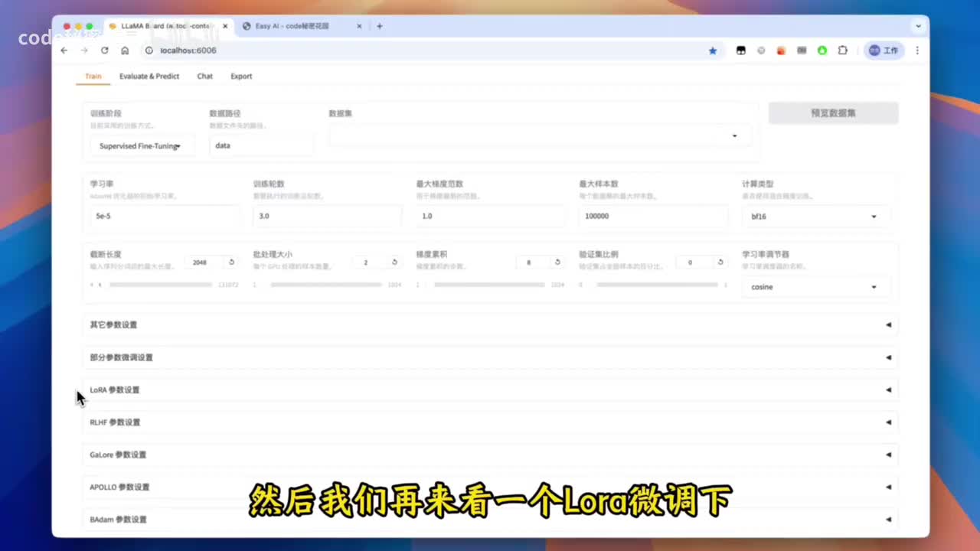Viewport: 980px width, 551px height.
Task: Show the tab search dropdown
Action: (918, 26)
